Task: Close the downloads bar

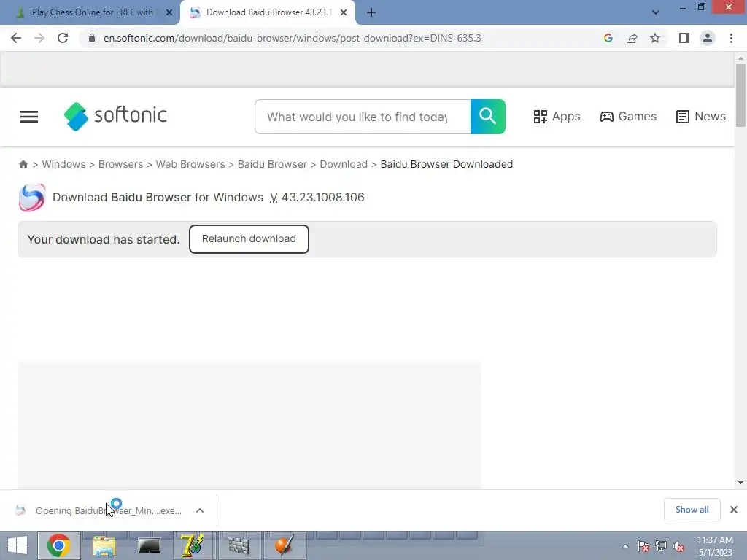Action: click(734, 510)
